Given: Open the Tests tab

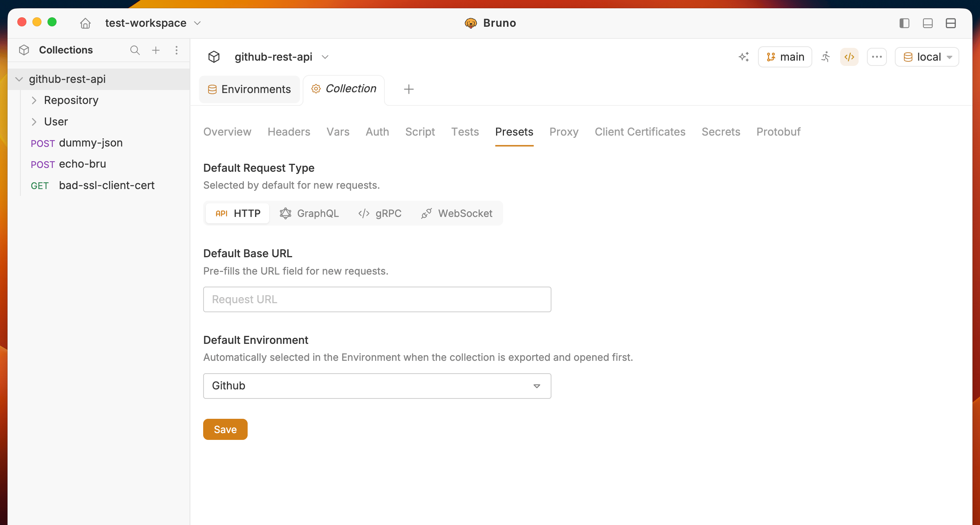Looking at the screenshot, I should (x=465, y=132).
